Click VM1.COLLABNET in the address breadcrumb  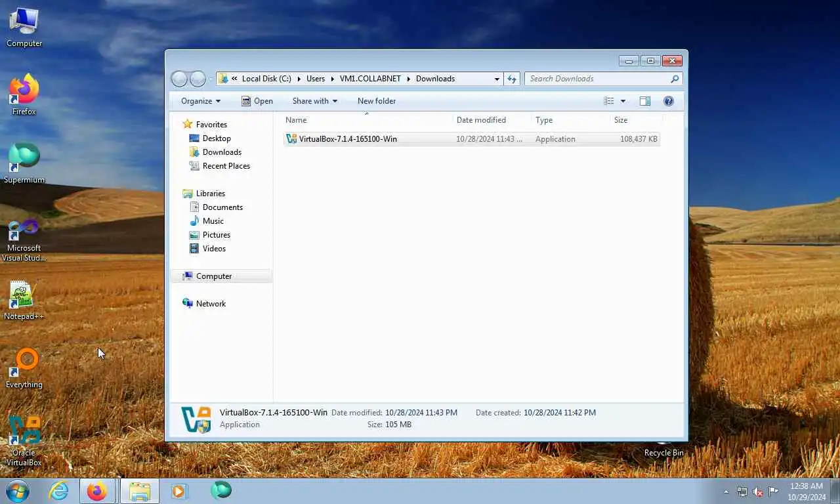pos(370,79)
